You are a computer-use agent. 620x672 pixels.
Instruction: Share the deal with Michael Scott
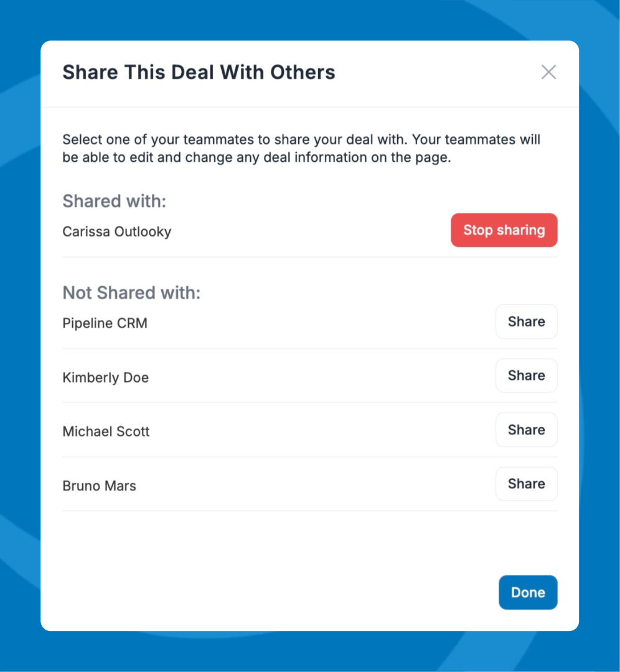click(526, 430)
